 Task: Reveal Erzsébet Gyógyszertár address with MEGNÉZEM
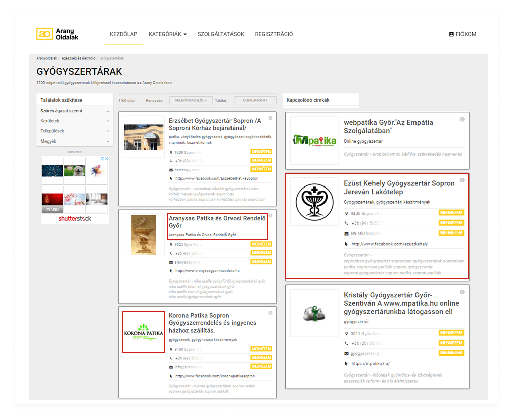[x=261, y=152]
